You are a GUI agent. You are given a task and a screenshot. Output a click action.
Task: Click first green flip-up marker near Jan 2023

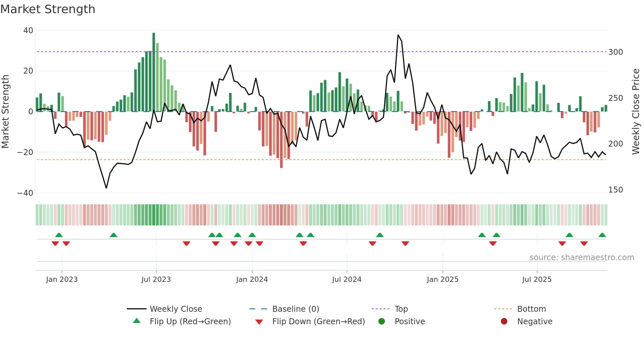(x=59, y=235)
